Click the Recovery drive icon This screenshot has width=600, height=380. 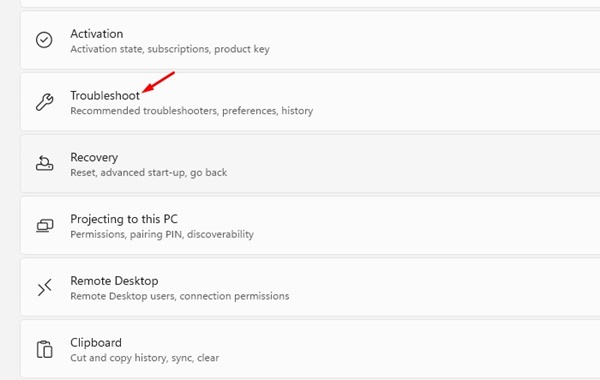pos(44,163)
